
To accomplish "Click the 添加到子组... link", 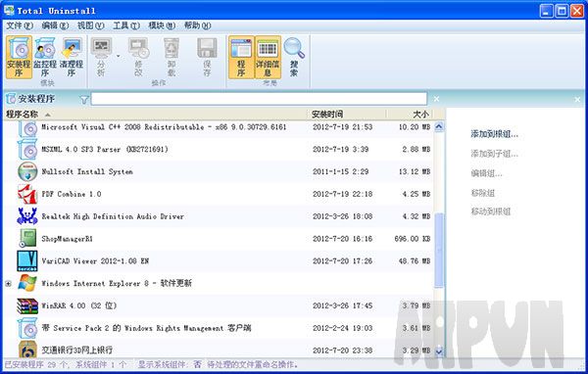I will (495, 154).
